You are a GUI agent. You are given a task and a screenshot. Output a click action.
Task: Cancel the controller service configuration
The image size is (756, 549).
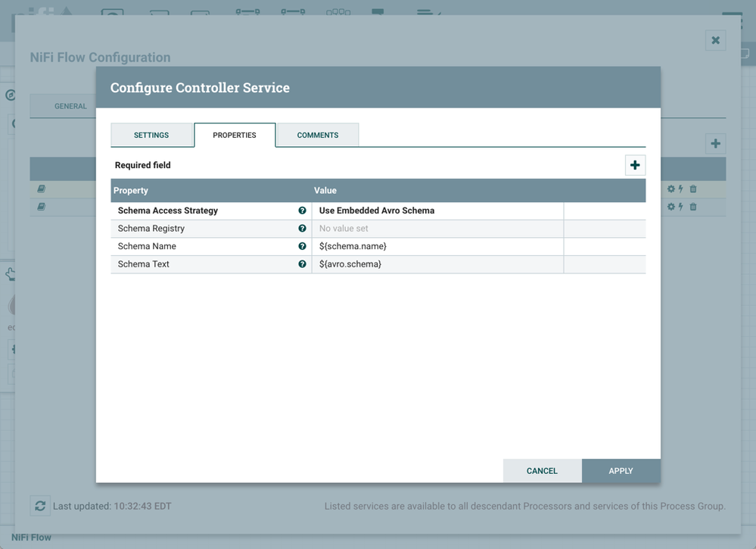tap(542, 470)
